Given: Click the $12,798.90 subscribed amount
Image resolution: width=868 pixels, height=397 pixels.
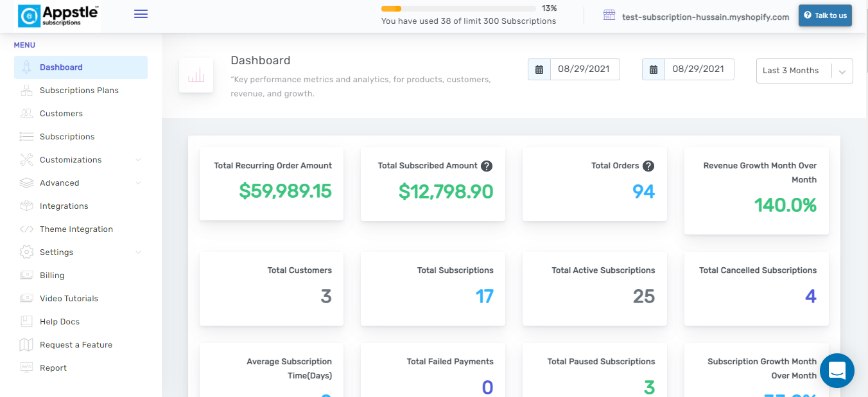Looking at the screenshot, I should point(446,191).
